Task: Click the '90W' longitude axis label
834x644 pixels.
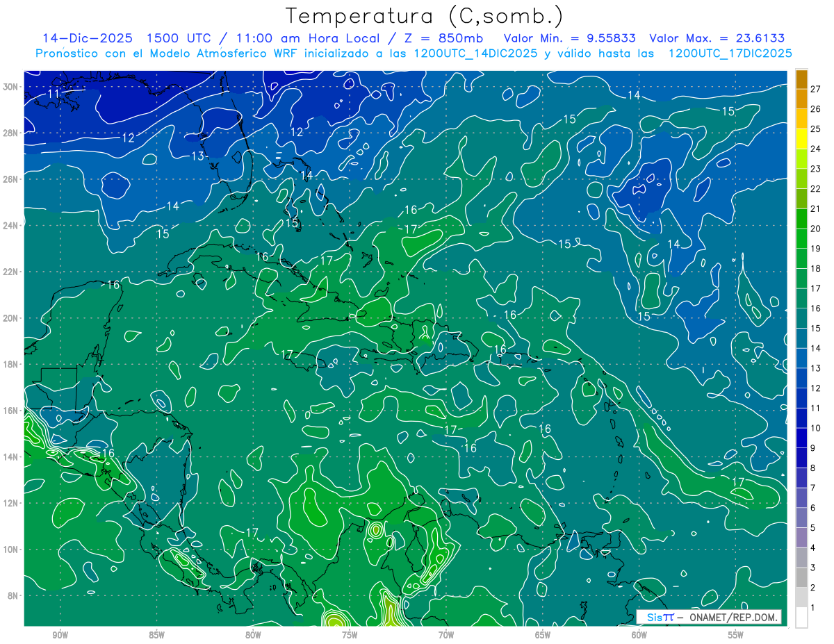Action: click(x=60, y=635)
